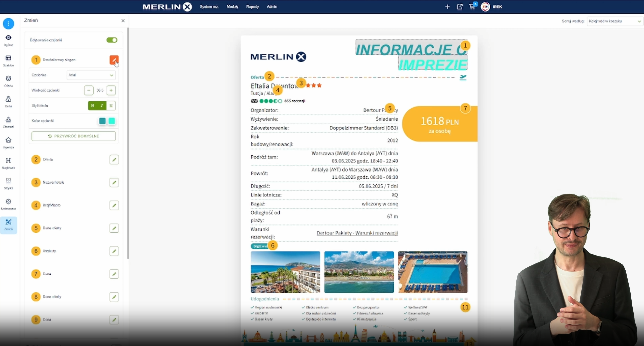644x346 pixels.
Task: Open the Stempel stamp sidebar section
Action: (8, 122)
